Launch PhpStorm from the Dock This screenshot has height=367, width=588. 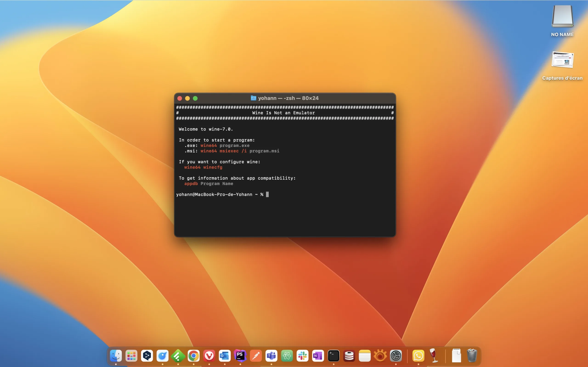240,356
